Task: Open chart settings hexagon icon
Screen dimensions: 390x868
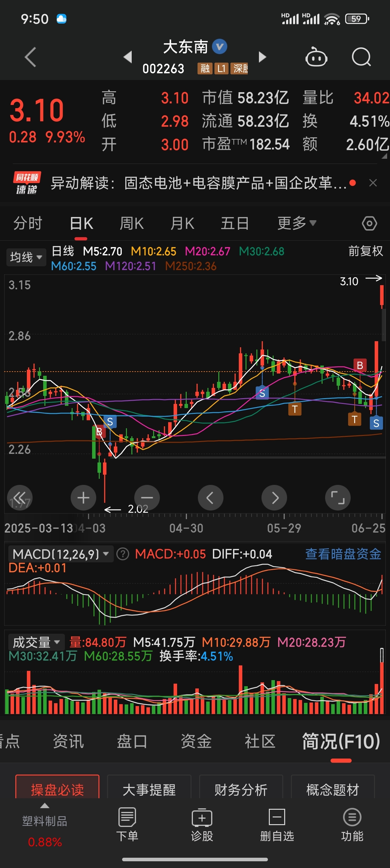Action: pos(369,223)
